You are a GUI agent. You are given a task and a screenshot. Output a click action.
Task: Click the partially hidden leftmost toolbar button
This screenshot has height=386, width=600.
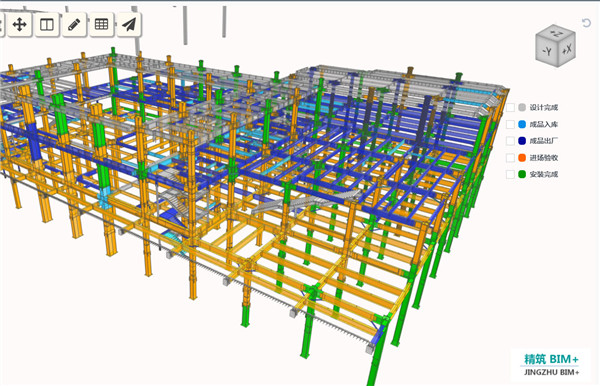click(2, 25)
